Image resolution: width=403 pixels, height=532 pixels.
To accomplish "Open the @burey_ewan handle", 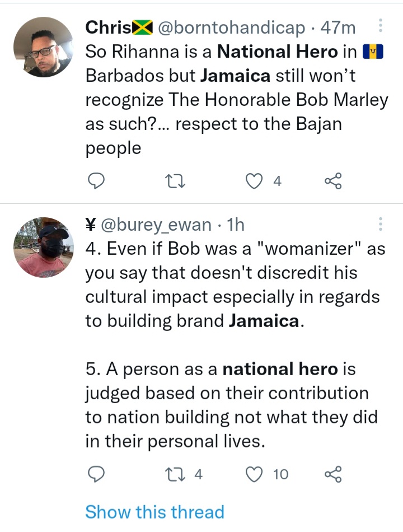I will coord(156,225).
